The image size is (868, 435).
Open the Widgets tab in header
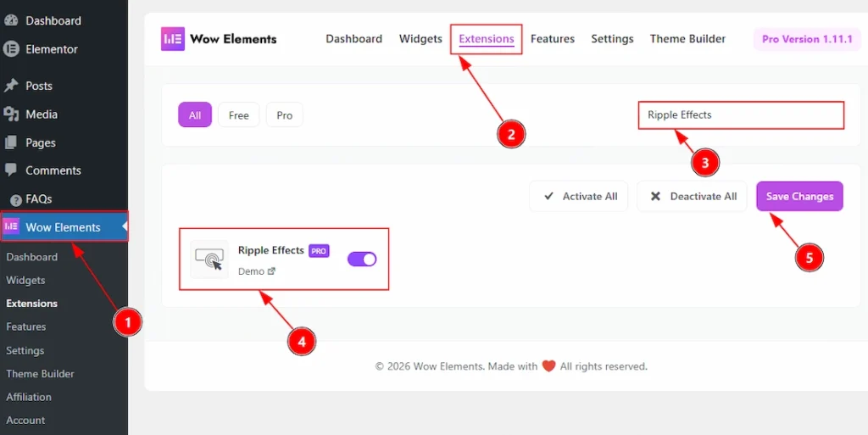tap(420, 39)
